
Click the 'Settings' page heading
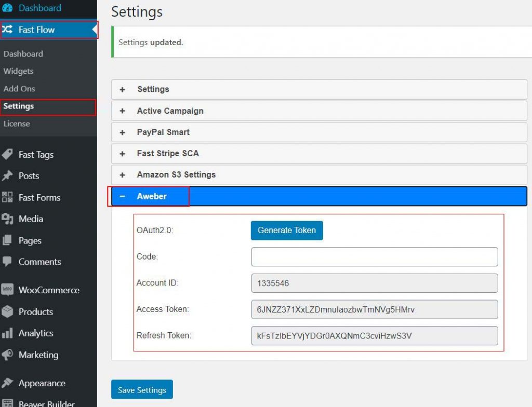pyautogui.click(x=137, y=12)
